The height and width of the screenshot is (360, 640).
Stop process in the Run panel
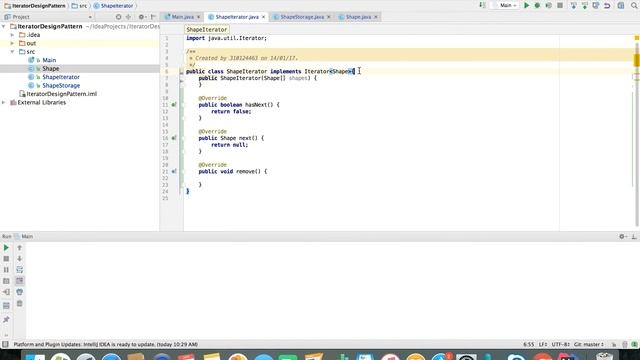coord(6,259)
